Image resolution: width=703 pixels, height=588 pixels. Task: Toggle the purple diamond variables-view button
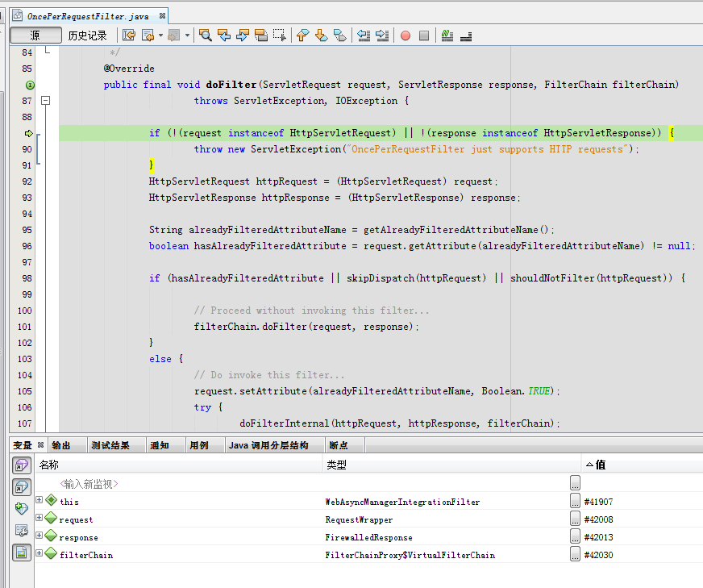[22, 465]
